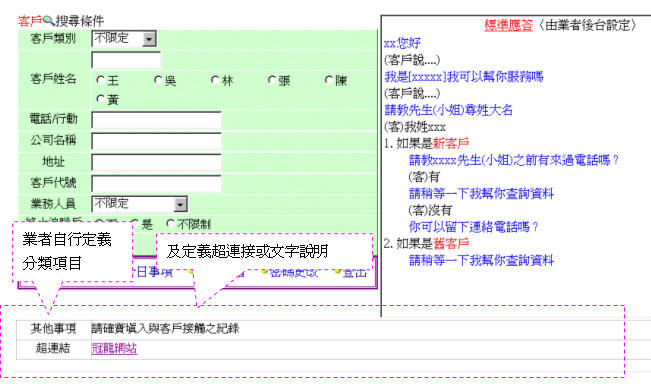
Task: Focus the 公司名稱 input field
Action: 157,141
